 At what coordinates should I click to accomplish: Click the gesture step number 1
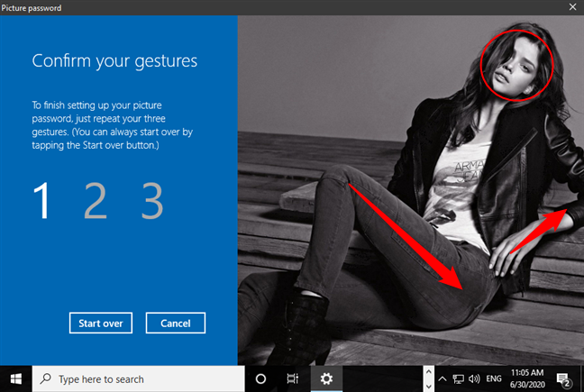click(41, 200)
